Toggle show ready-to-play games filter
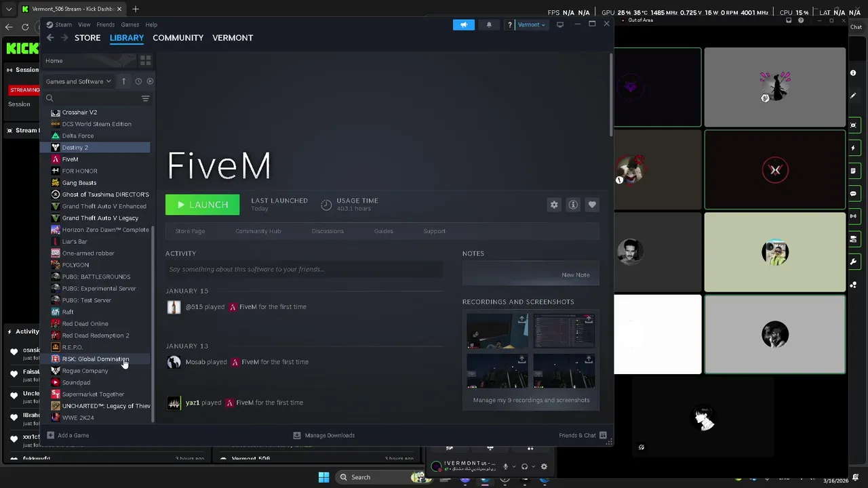Viewport: 868px width, 488px height. coord(150,81)
